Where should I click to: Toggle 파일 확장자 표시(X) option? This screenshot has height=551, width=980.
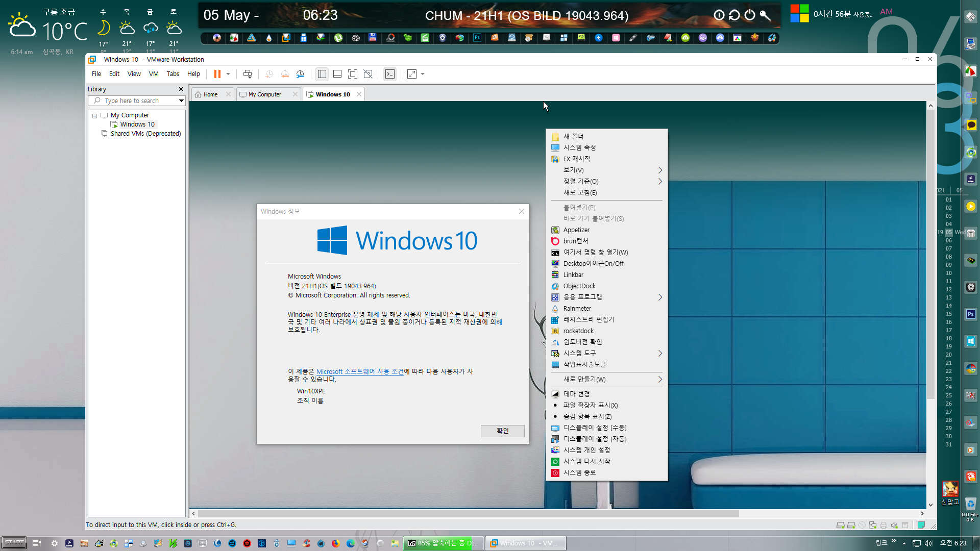(x=606, y=405)
